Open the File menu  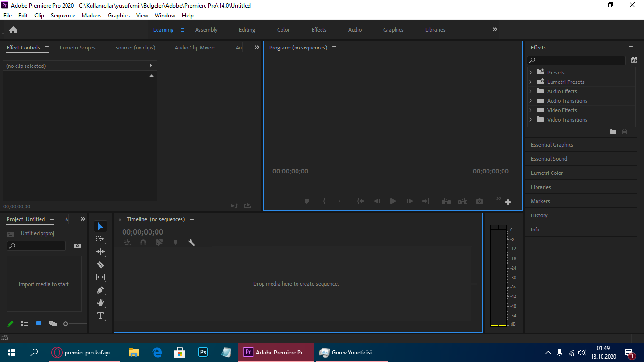pyautogui.click(x=8, y=15)
